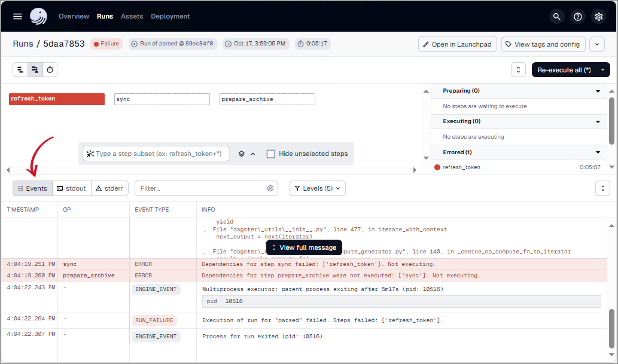
Task: Switch to the waterfall Gantt view icon
Action: [35, 70]
